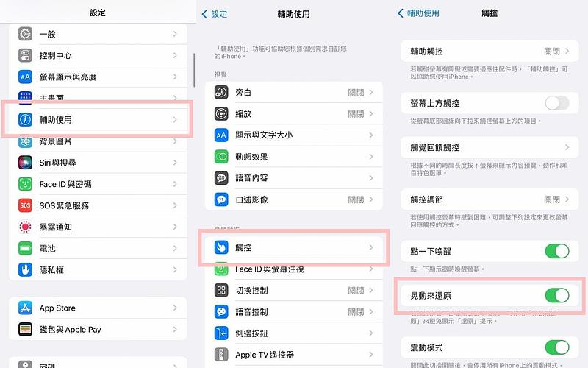Expand 觸覺回饋觸控 settings chevron

point(567,148)
